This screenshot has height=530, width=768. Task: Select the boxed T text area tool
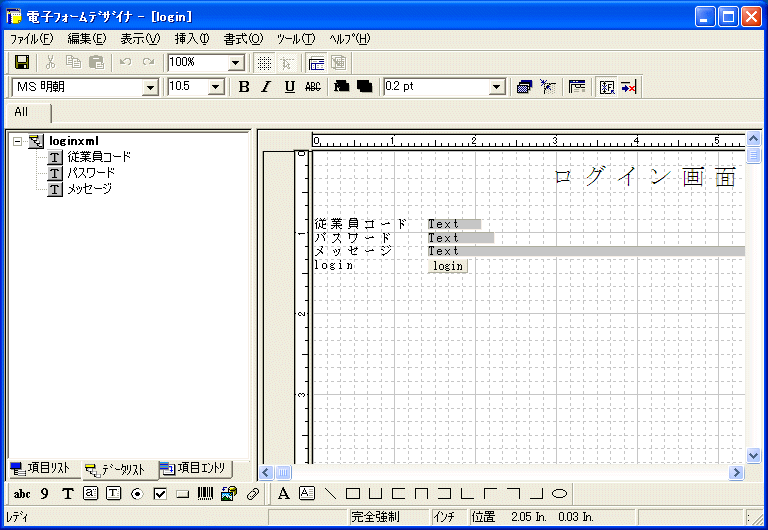(114, 493)
